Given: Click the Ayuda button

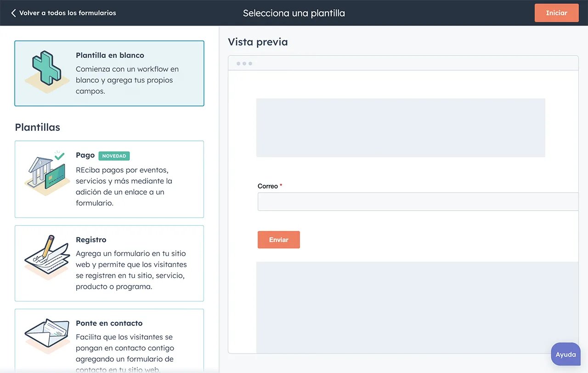Looking at the screenshot, I should click(x=565, y=354).
